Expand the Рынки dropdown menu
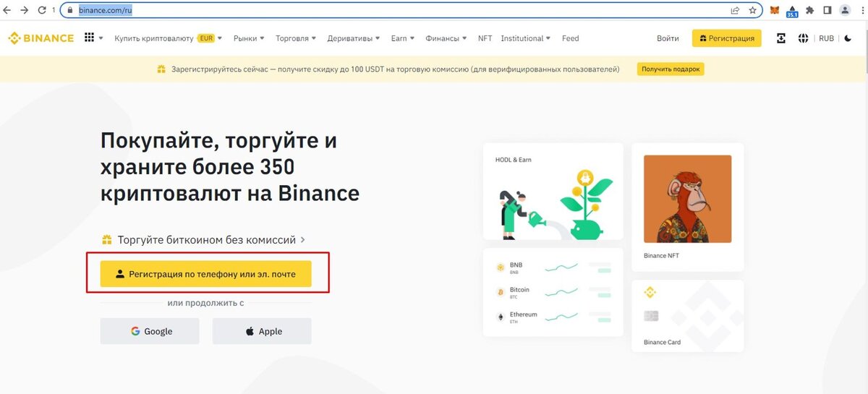868x394 pixels. pyautogui.click(x=249, y=38)
